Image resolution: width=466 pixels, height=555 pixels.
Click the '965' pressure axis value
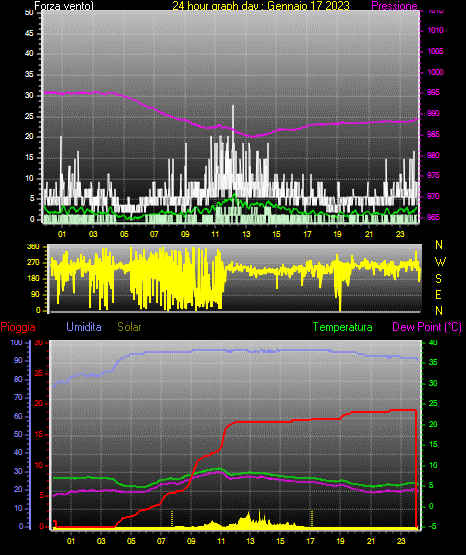pos(433,217)
